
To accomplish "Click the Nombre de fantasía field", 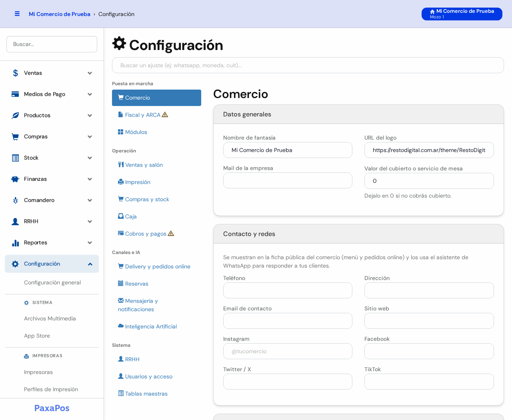I will pos(288,150).
